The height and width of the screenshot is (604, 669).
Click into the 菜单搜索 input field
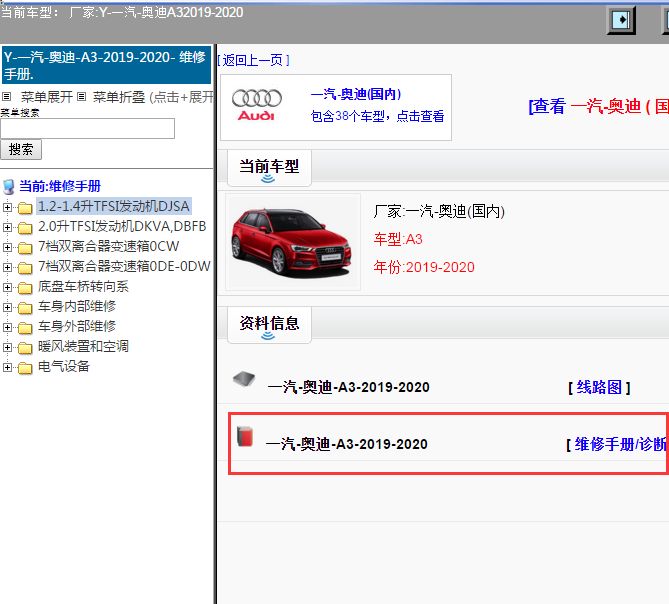coord(87,128)
